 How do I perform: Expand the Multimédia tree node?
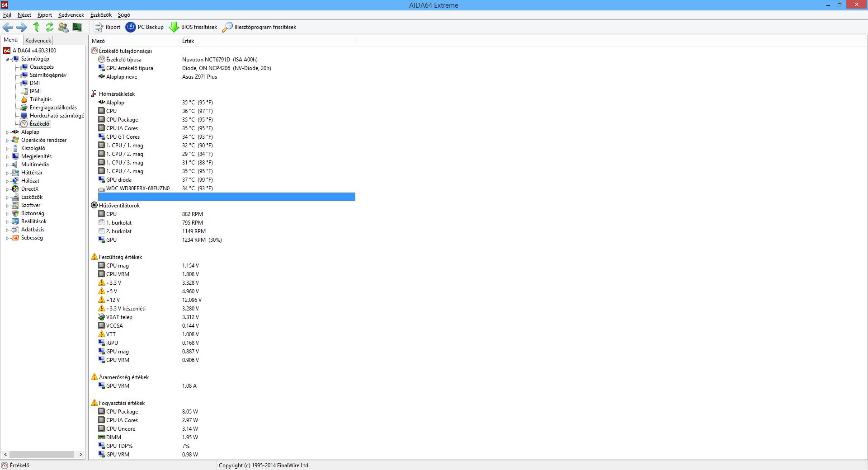(8, 165)
